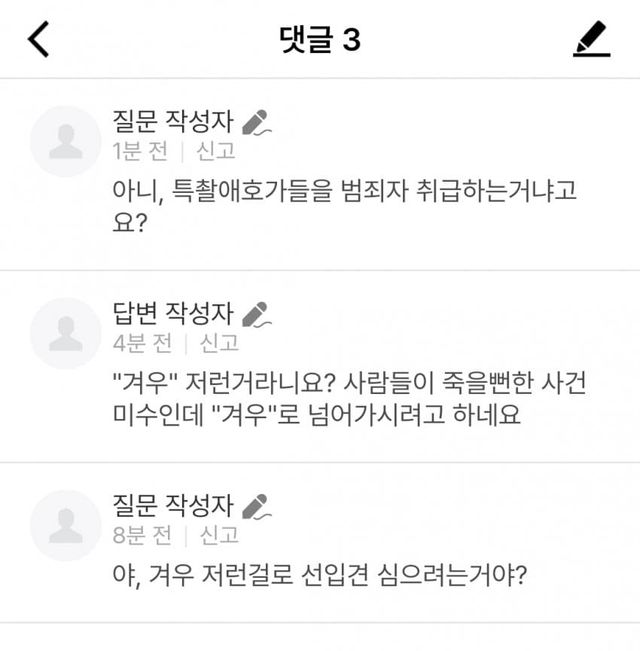Viewport: 640px width, 651px height.
Task: Select the 답변 작성자 name label
Action: 172,314
